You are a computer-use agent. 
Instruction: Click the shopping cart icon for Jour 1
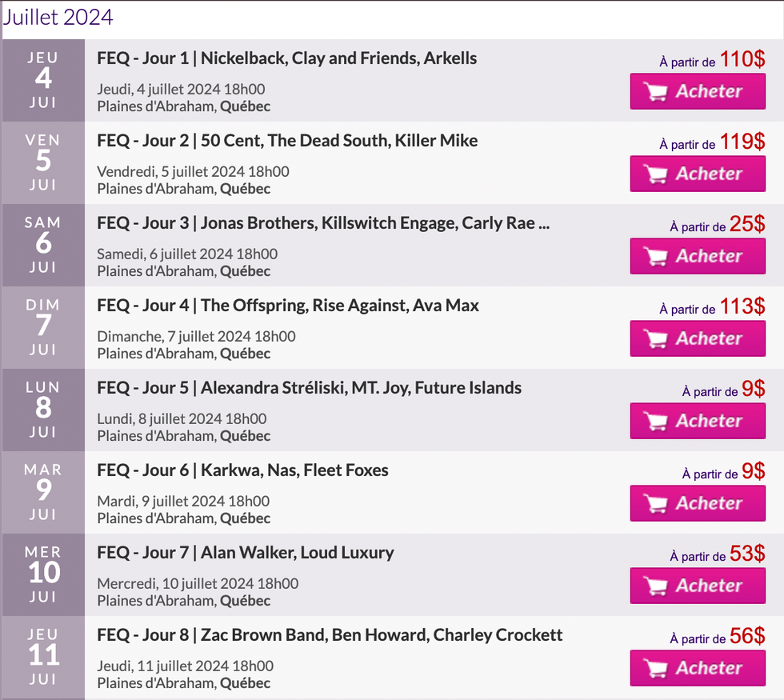[658, 90]
